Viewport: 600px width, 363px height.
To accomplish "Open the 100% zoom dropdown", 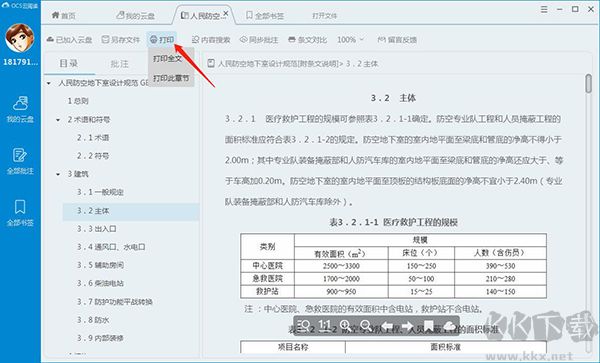I will tap(351, 40).
